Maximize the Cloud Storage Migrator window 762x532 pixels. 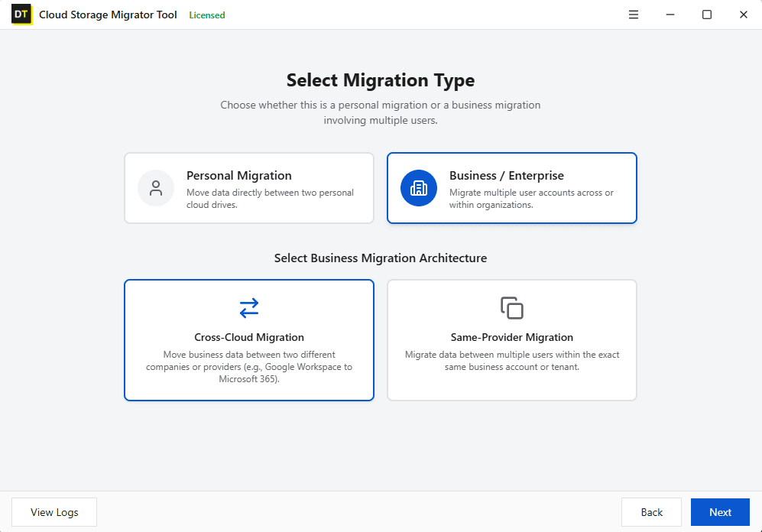pyautogui.click(x=707, y=15)
